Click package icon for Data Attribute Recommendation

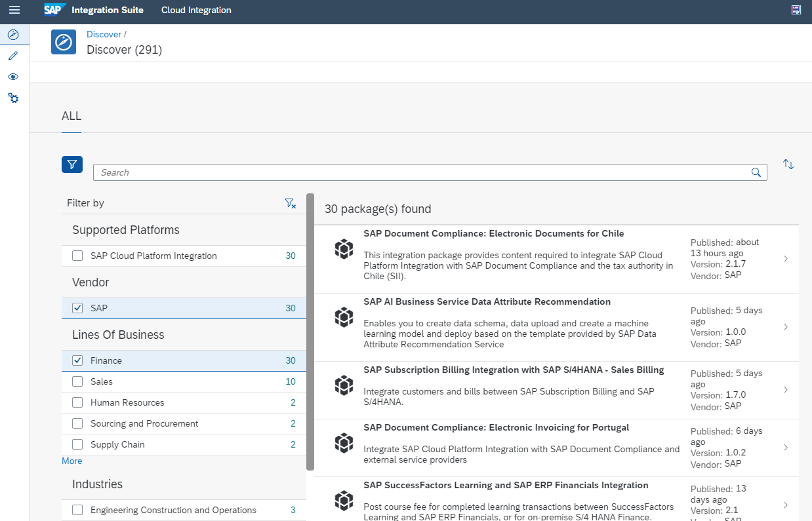click(x=344, y=317)
